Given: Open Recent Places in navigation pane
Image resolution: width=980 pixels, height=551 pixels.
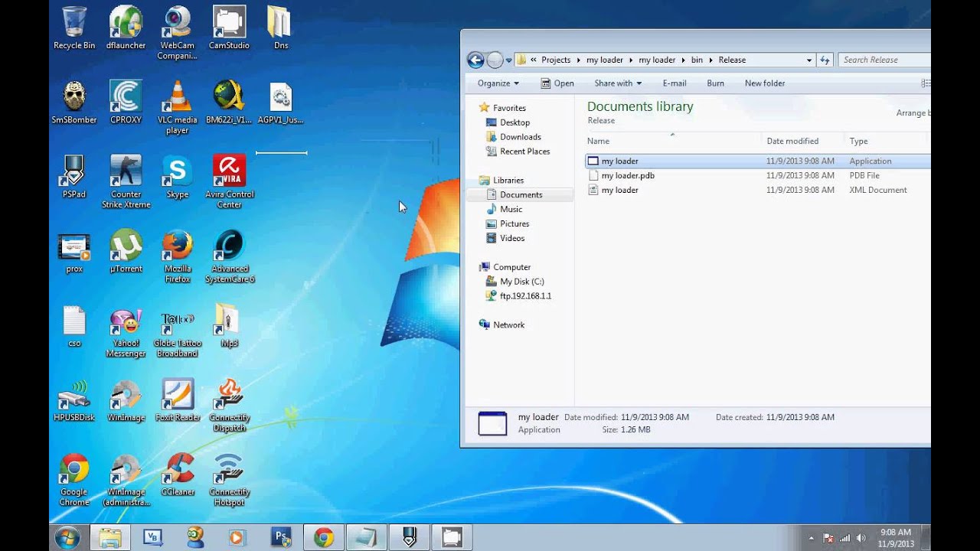Looking at the screenshot, I should 524,152.
